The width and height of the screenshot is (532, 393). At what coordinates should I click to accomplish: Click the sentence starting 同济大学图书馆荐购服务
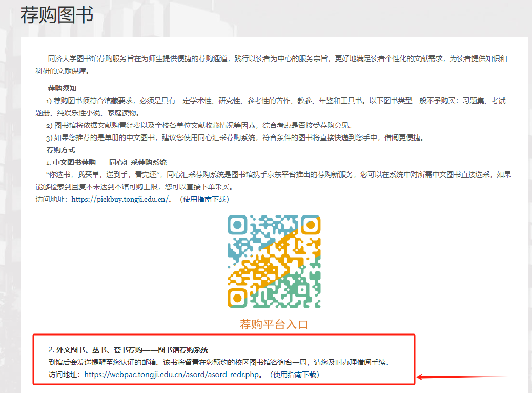[x=272, y=65]
